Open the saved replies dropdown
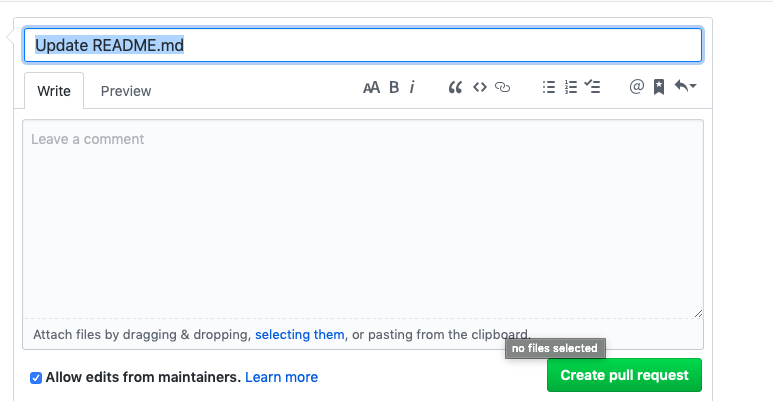The image size is (773, 401). point(685,88)
